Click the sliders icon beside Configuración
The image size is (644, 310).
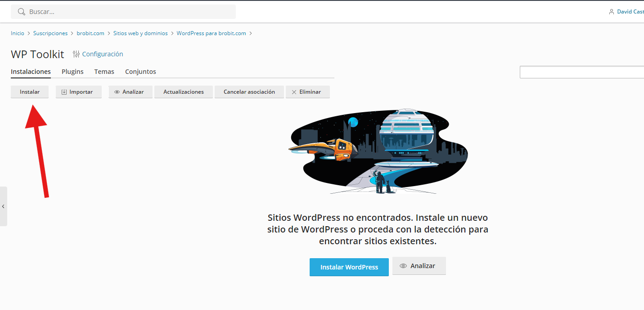(76, 54)
